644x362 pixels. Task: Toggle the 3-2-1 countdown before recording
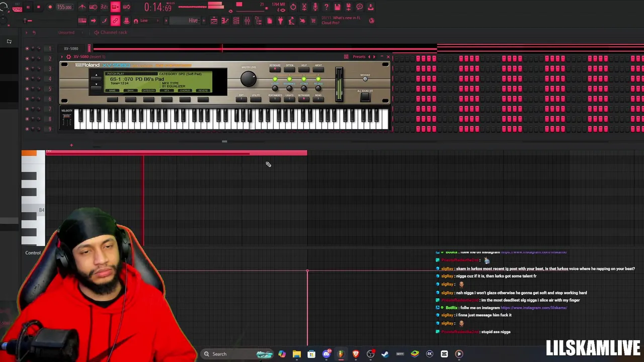[104, 7]
